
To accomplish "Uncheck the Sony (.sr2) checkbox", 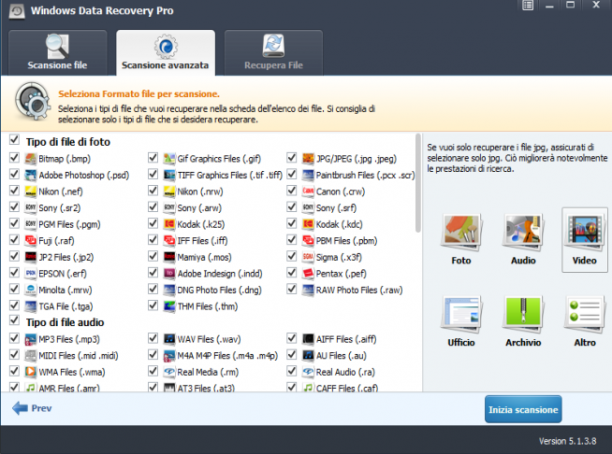I will [14, 207].
